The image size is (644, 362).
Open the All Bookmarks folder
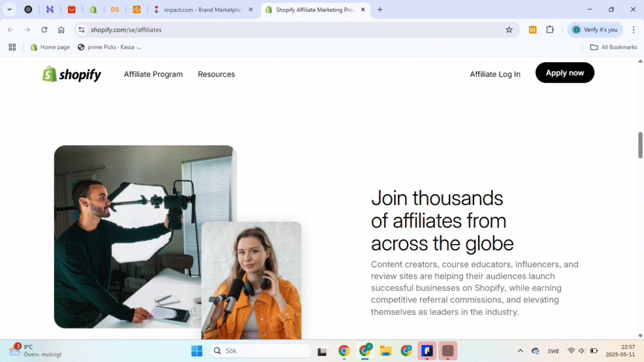614,47
